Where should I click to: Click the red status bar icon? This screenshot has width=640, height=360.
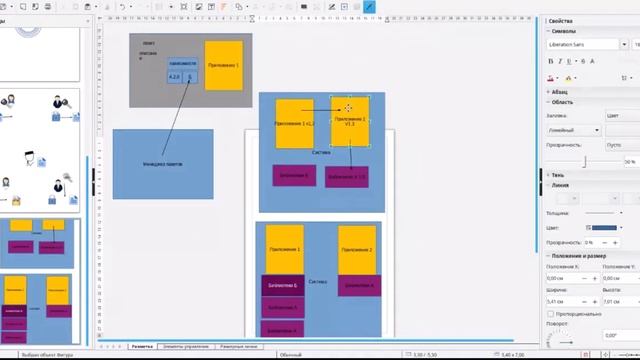click(586, 355)
